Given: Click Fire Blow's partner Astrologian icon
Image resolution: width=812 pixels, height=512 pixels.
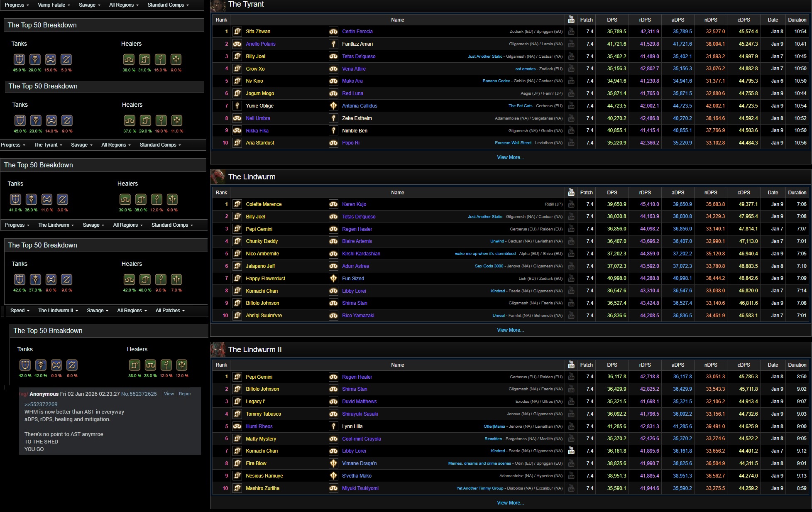Looking at the screenshot, I should [x=333, y=463].
